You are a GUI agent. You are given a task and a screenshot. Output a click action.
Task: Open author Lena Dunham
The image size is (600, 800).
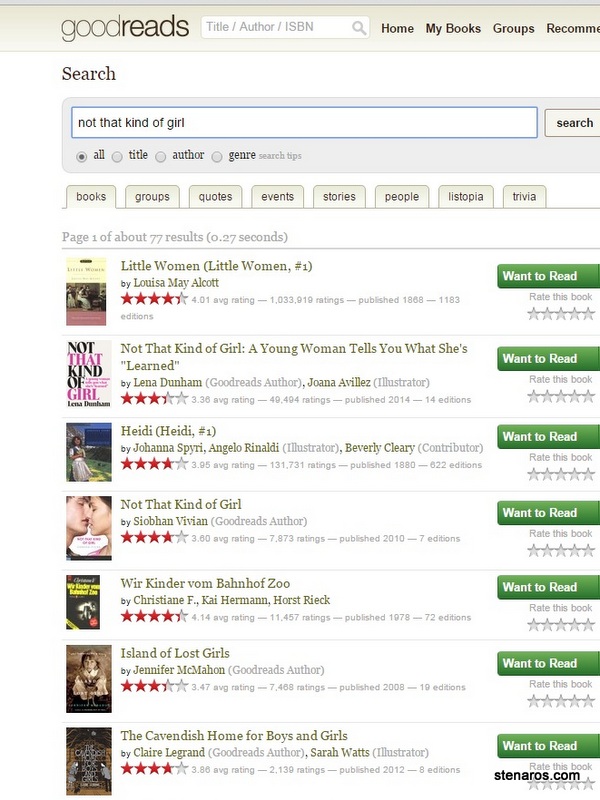click(x=167, y=382)
